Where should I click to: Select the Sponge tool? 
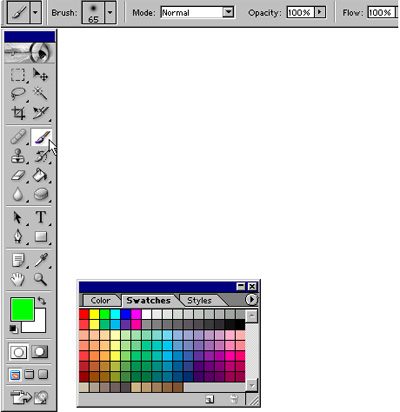tap(40, 194)
